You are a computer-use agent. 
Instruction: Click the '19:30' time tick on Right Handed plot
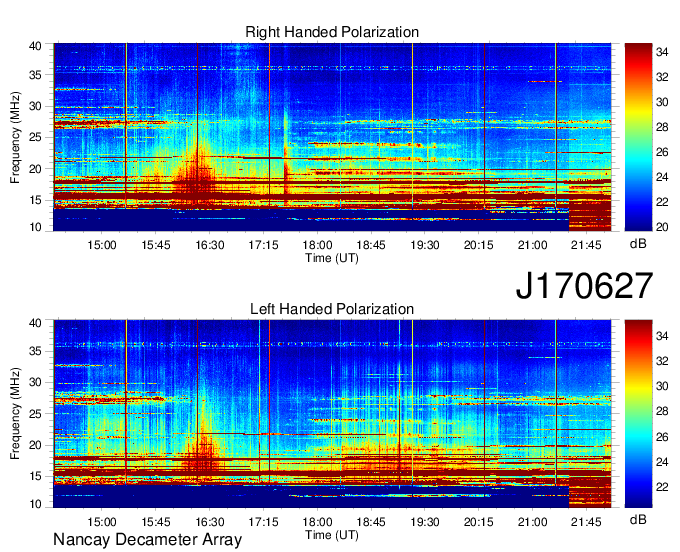425,245
